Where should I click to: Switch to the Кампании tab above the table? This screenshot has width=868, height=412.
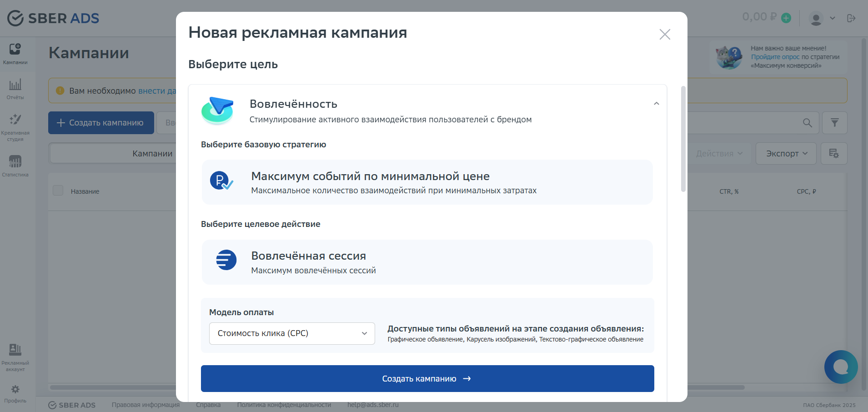152,153
